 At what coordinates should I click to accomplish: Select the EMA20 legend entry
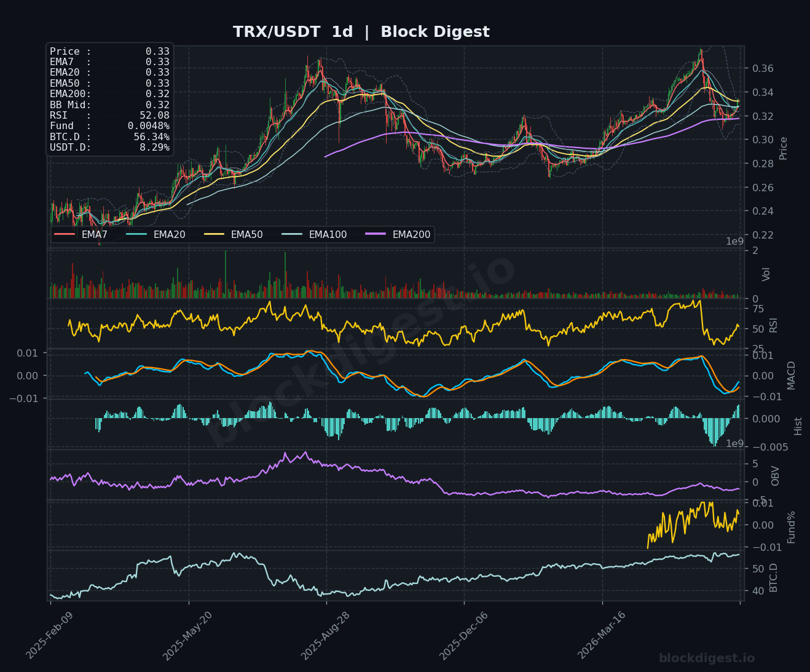tap(155, 234)
